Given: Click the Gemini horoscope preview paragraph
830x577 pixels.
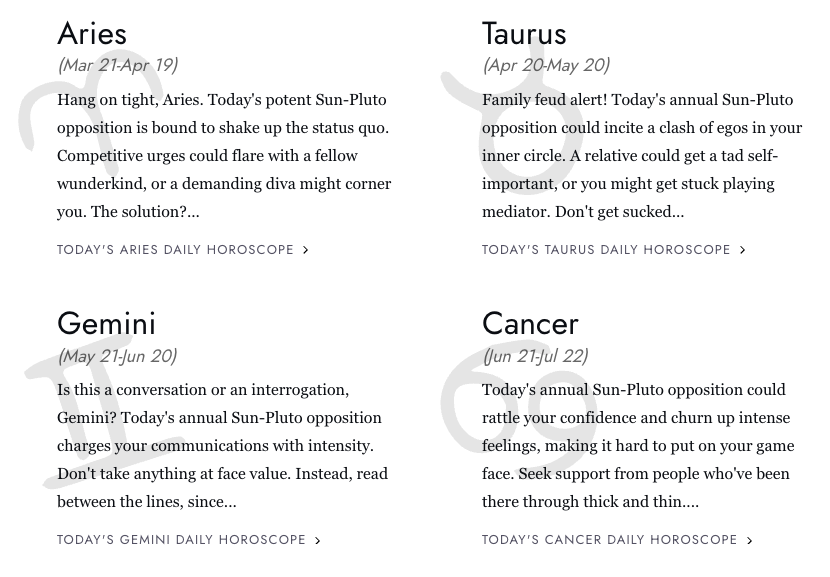Looking at the screenshot, I should click(223, 446).
